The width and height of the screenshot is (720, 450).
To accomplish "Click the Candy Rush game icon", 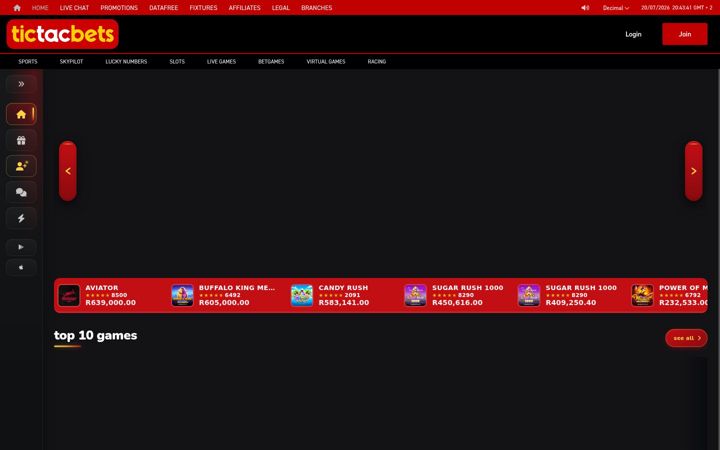I will [302, 295].
